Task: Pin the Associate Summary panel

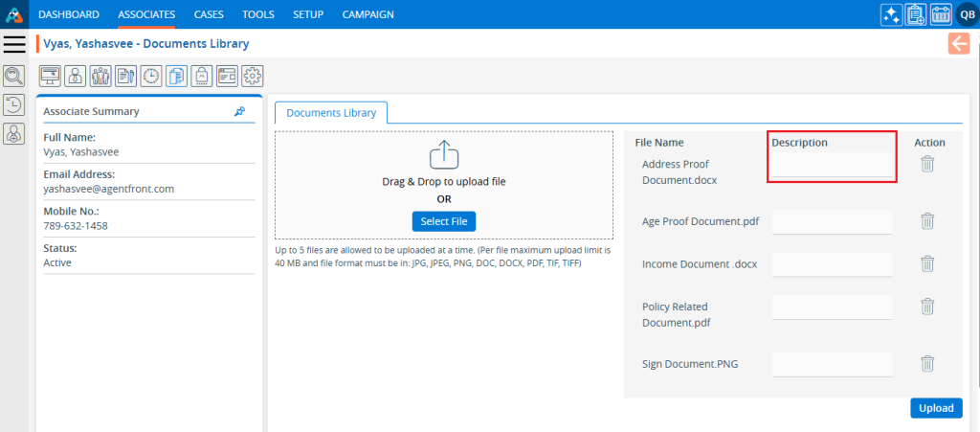Action: 239,111
